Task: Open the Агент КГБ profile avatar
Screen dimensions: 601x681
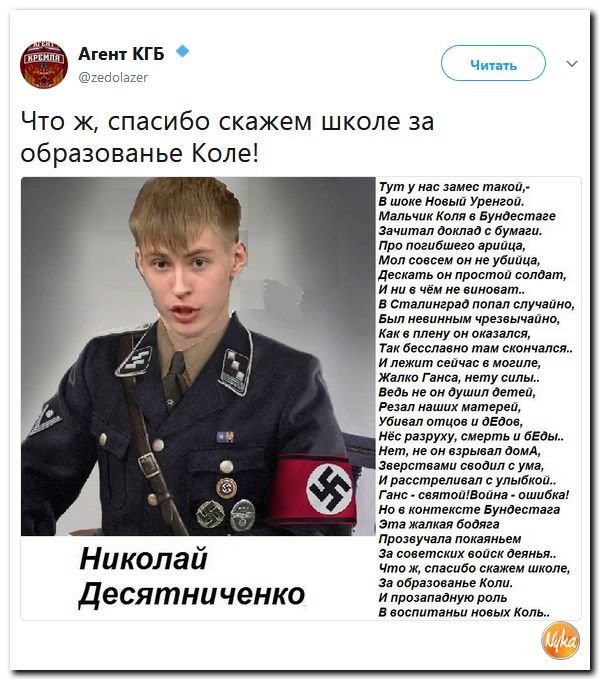Action: pyautogui.click(x=44, y=64)
